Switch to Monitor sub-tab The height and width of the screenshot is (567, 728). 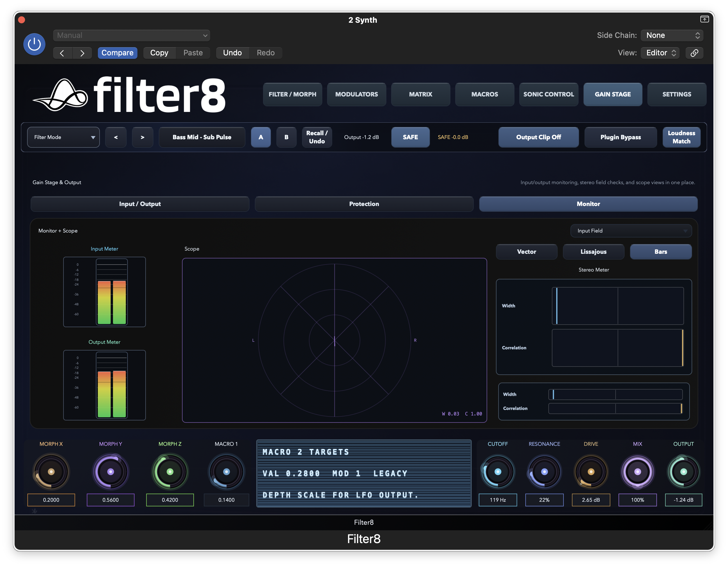588,204
